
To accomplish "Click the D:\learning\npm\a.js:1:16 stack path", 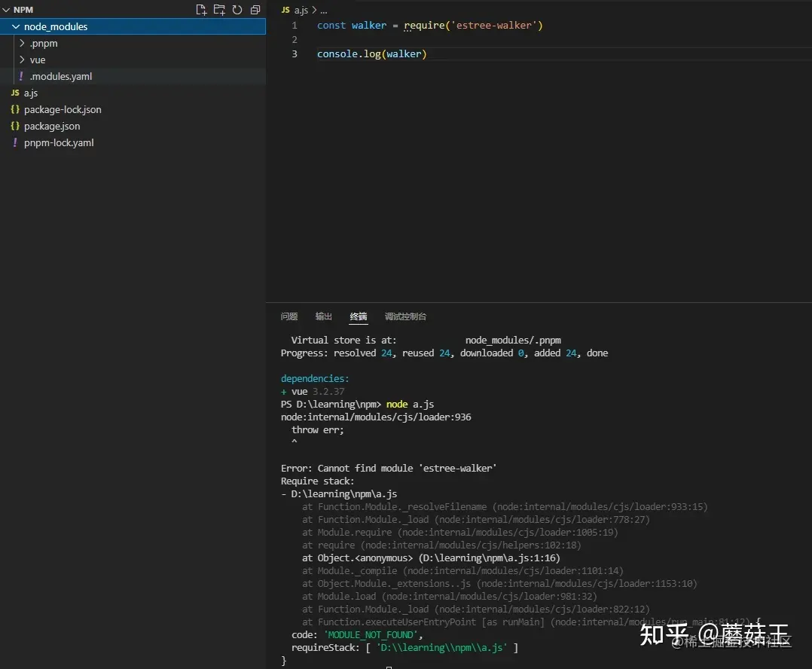I will click(x=489, y=558).
